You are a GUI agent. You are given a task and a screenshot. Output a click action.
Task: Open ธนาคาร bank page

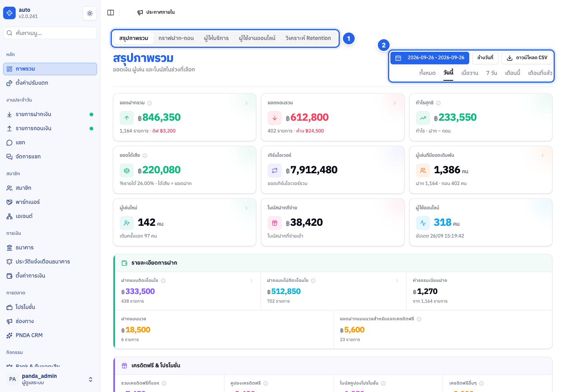50,248
